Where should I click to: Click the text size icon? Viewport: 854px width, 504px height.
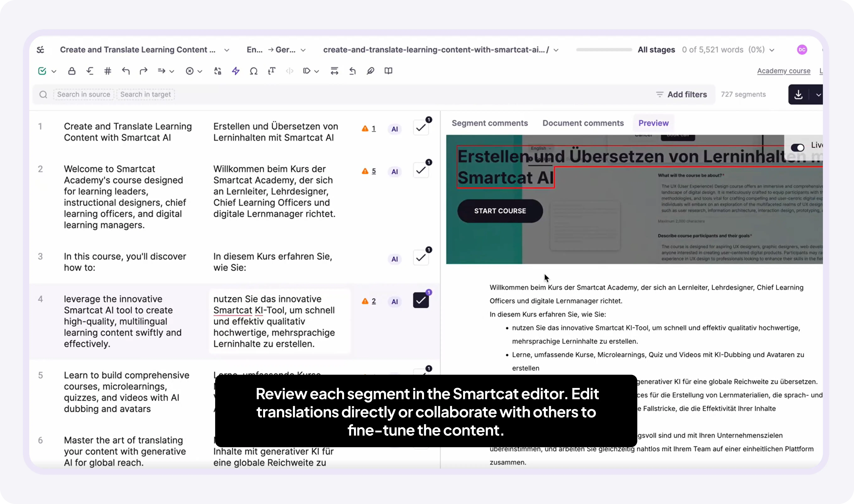pos(272,71)
